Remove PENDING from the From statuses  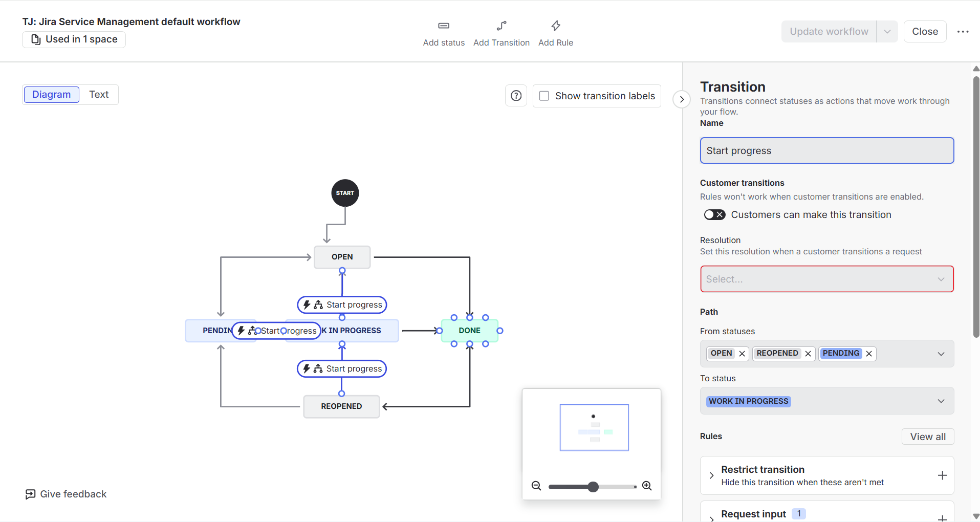[x=869, y=354]
